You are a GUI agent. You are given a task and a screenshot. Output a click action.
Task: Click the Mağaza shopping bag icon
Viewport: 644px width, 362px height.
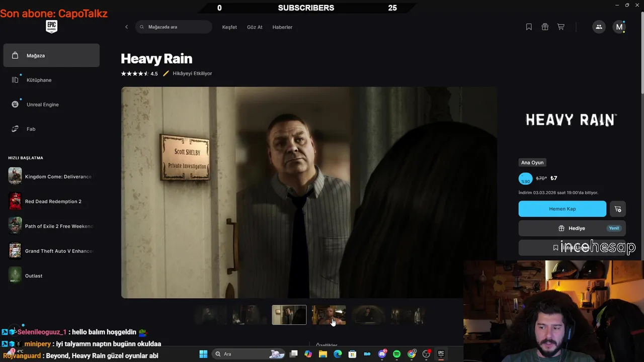pyautogui.click(x=15, y=55)
